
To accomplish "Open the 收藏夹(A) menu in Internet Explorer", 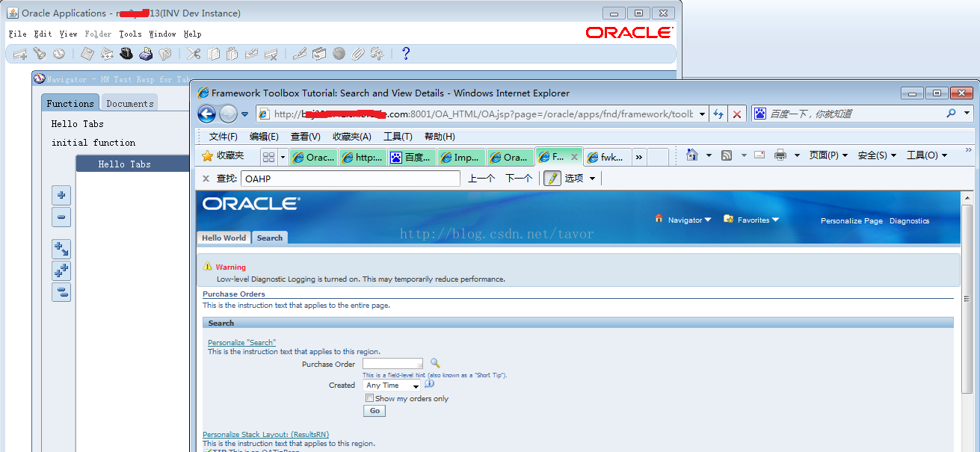I will pos(351,137).
